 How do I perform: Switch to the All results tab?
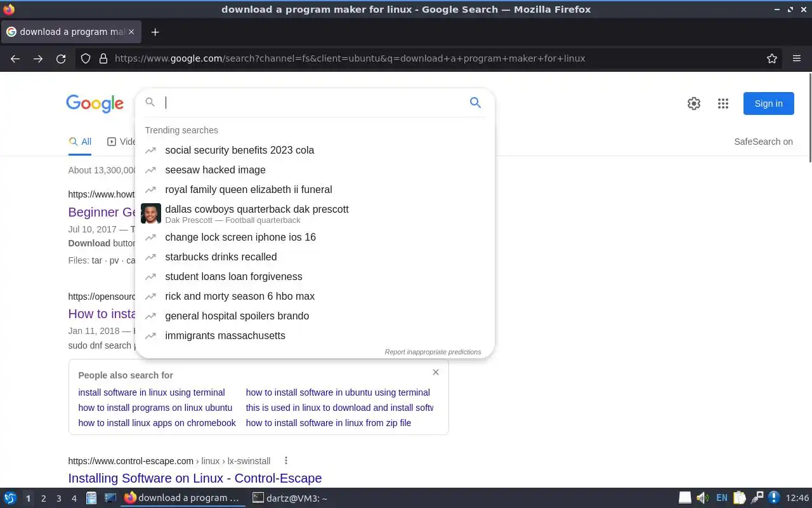point(80,142)
